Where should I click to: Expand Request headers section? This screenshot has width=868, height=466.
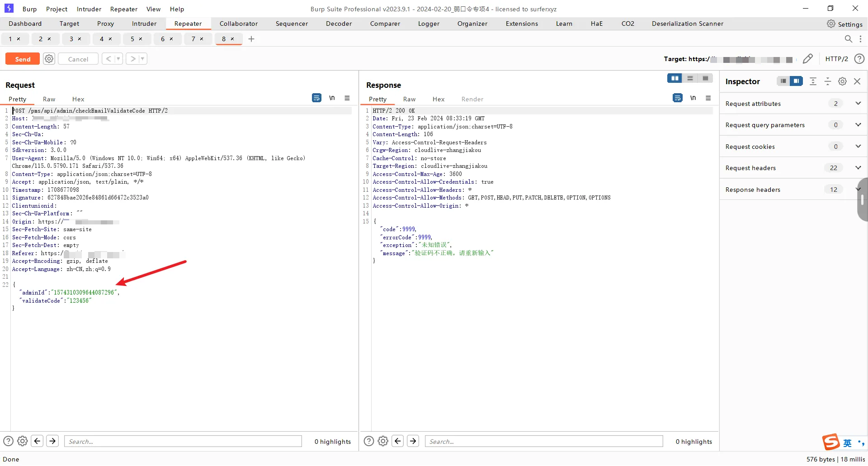coord(858,168)
